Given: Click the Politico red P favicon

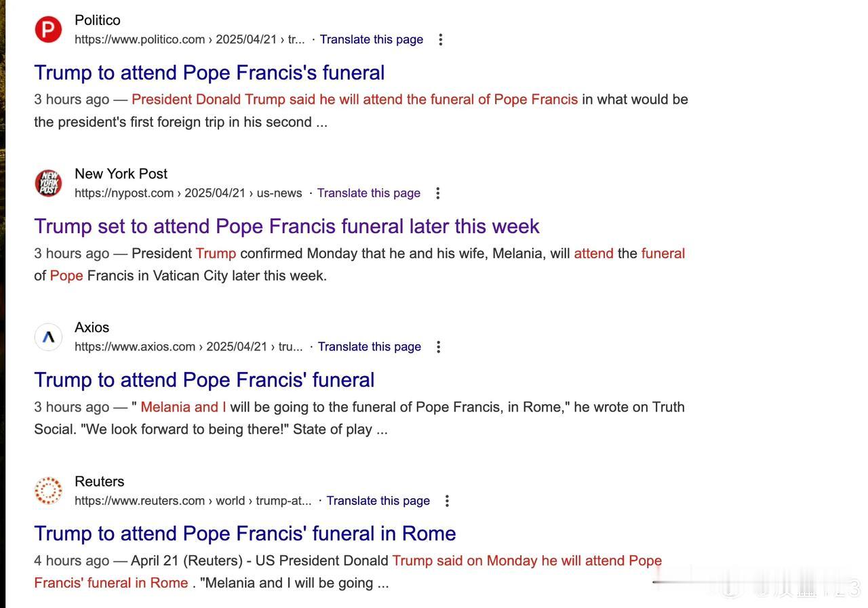Looking at the screenshot, I should pyautogui.click(x=48, y=29).
